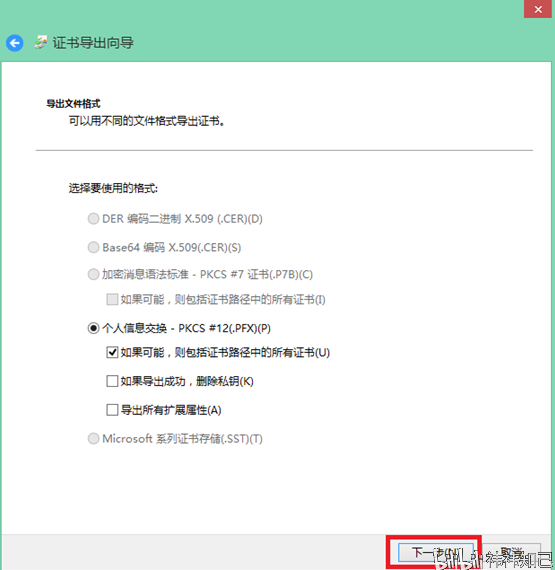Click the 取消 button
This screenshot has height=570, width=555.
click(x=511, y=553)
